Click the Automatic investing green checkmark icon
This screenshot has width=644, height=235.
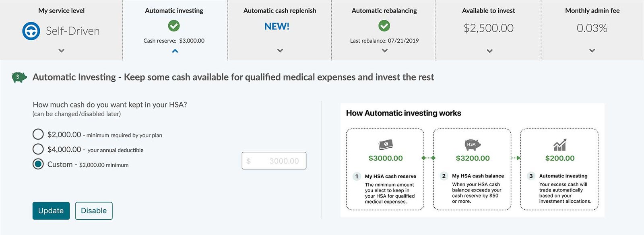tap(174, 26)
